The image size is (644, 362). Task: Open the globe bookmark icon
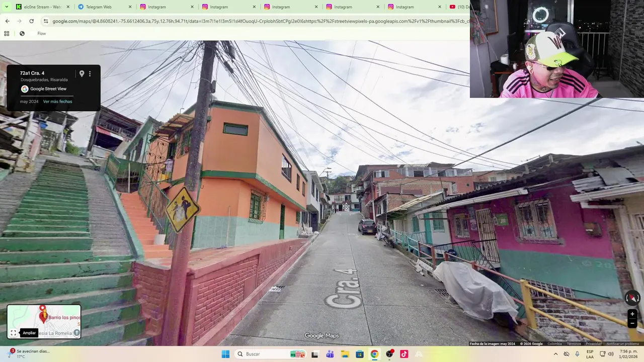click(22, 34)
